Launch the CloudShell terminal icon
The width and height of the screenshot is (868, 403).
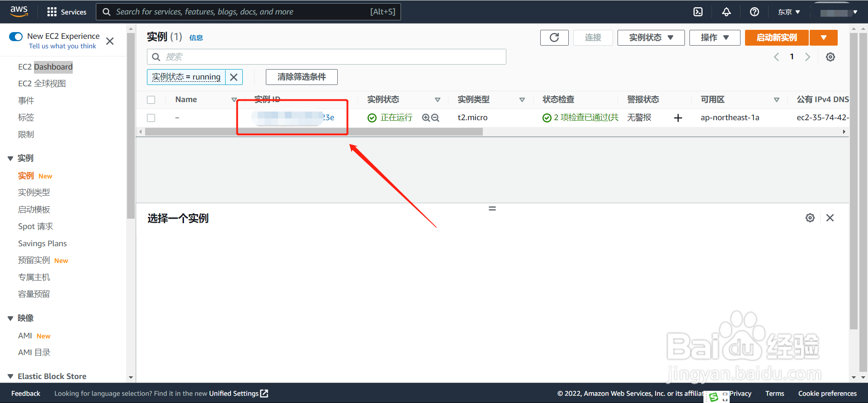click(698, 12)
